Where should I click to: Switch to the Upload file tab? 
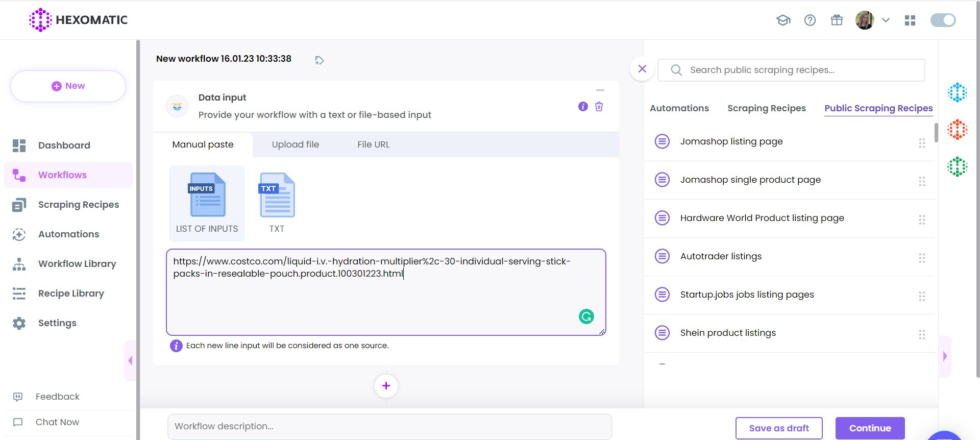pyautogui.click(x=295, y=144)
